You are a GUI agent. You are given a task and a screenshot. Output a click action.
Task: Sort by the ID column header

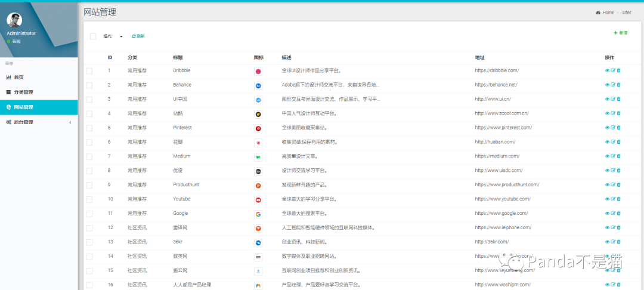coord(110,57)
